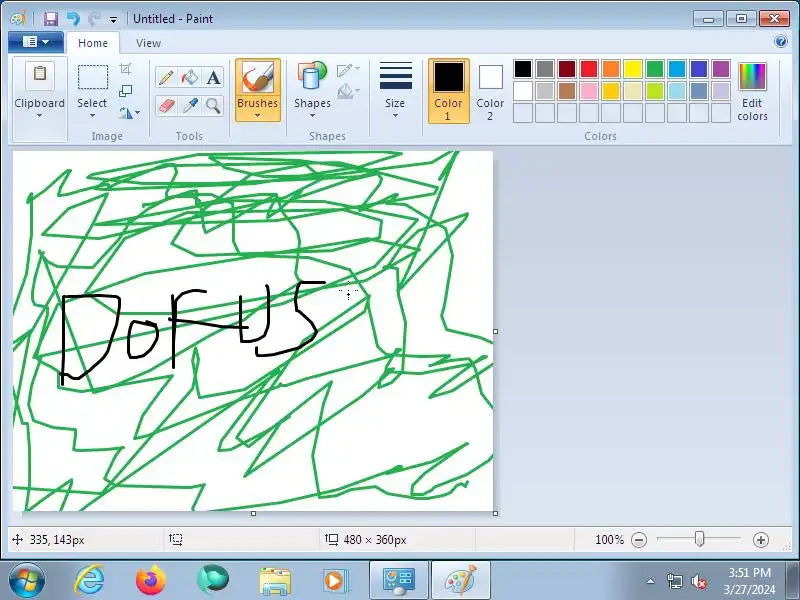The height and width of the screenshot is (600, 800).
Task: Click the 100% zoom level text
Action: click(x=609, y=540)
